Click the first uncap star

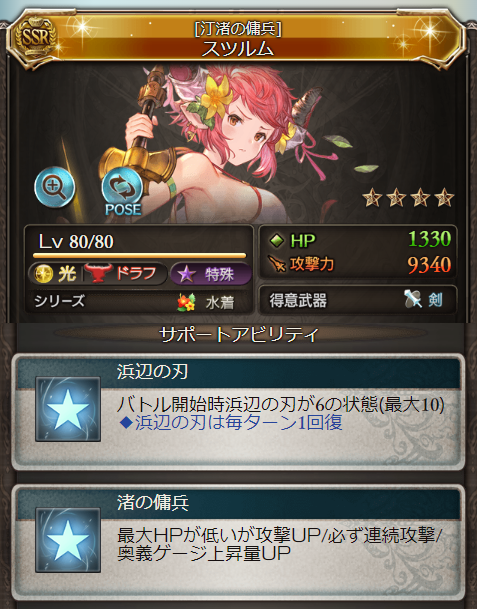tap(372, 197)
